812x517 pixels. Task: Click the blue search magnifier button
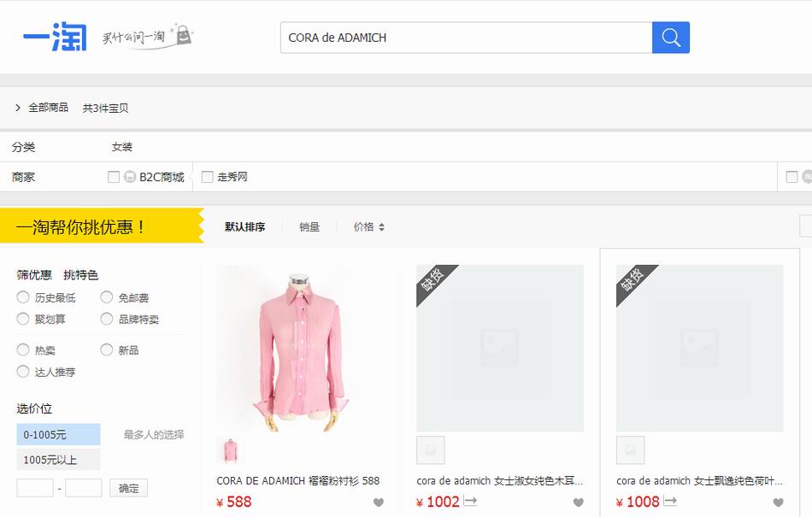(671, 38)
